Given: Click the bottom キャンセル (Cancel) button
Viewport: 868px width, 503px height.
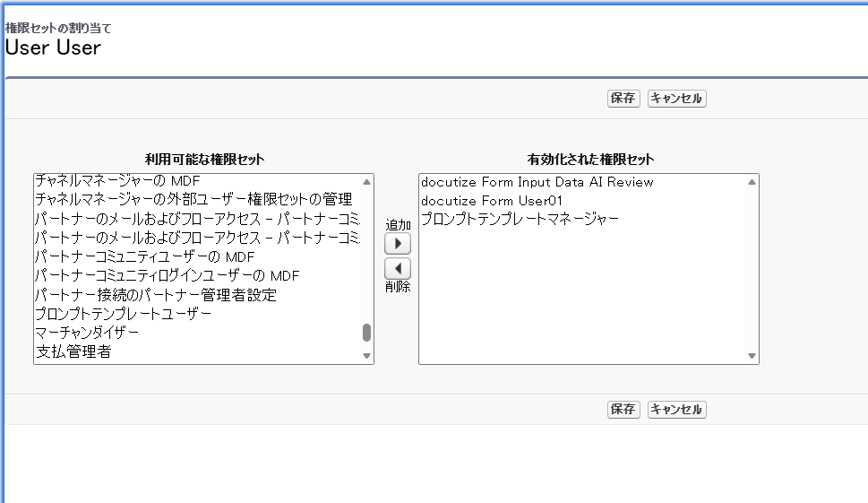Looking at the screenshot, I should 676,410.
